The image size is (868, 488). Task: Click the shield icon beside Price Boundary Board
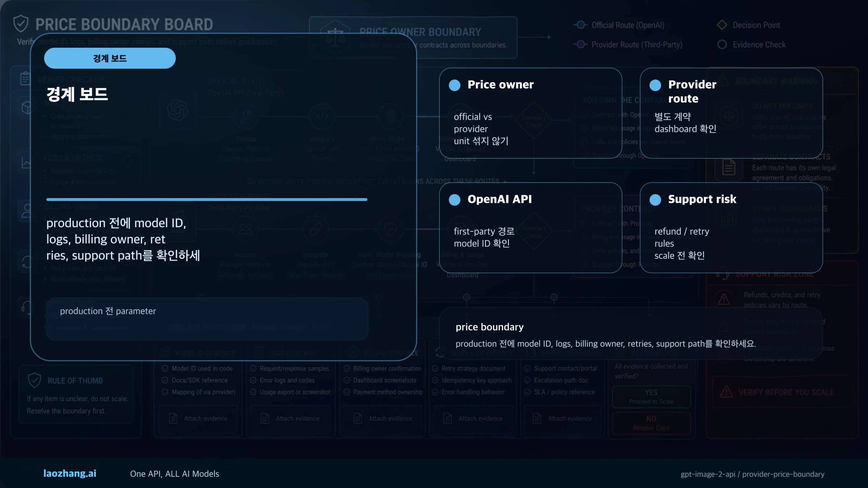pyautogui.click(x=21, y=24)
